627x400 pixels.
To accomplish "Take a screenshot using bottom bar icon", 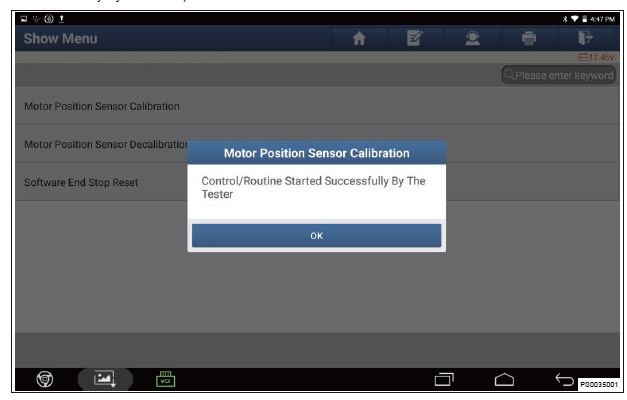I will (x=105, y=378).
